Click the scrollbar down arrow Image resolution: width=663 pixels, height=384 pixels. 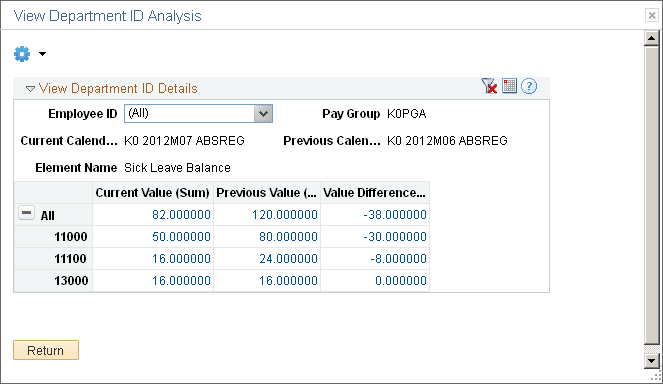click(651, 361)
